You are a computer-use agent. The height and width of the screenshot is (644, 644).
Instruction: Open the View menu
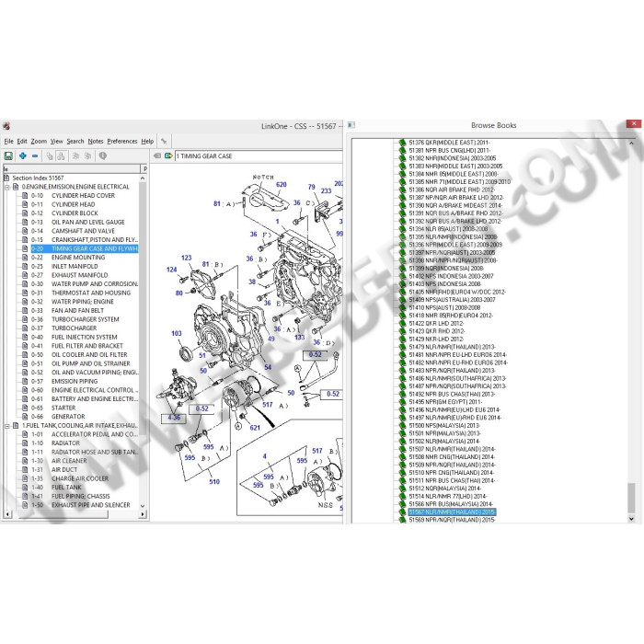pos(57,142)
